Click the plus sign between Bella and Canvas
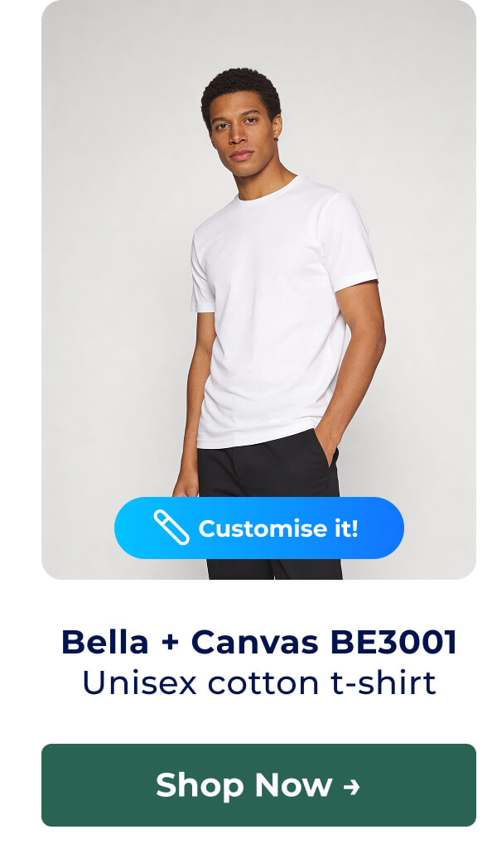Viewport: 497px width, 868px height. coord(170,644)
